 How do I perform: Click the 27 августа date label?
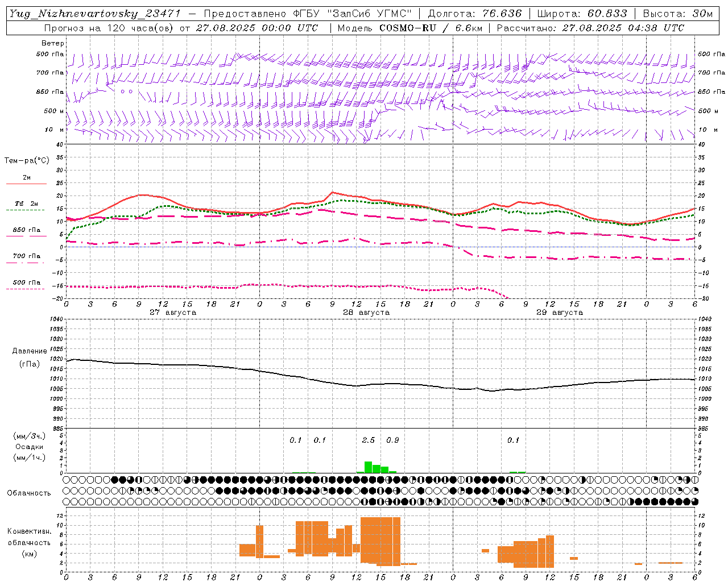pos(173,313)
